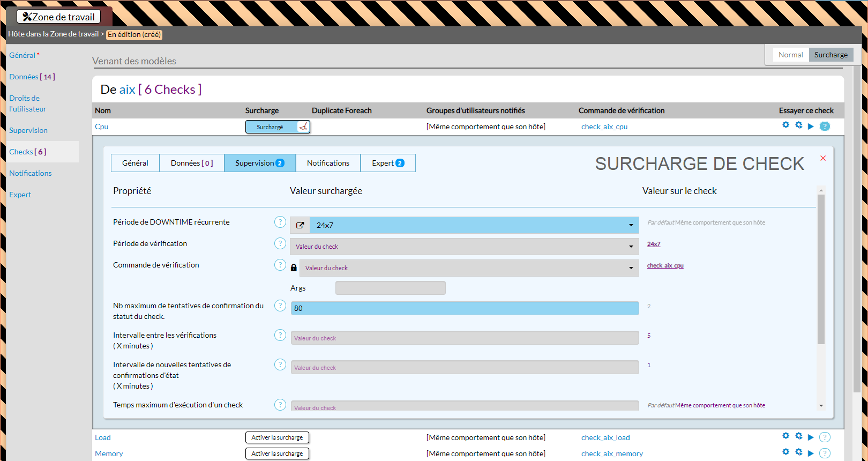This screenshot has width=868, height=461.
Task: Click the broom icon on the Surchargé button
Action: pos(303,127)
